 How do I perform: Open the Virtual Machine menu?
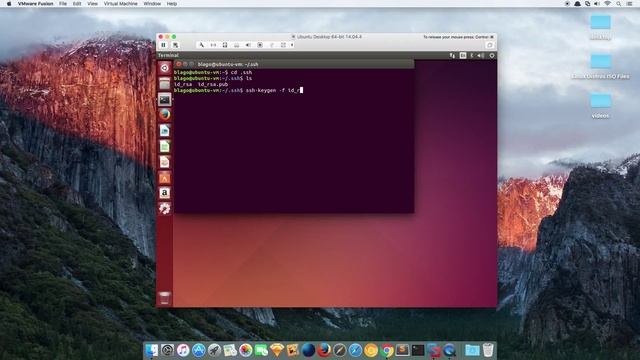point(120,4)
